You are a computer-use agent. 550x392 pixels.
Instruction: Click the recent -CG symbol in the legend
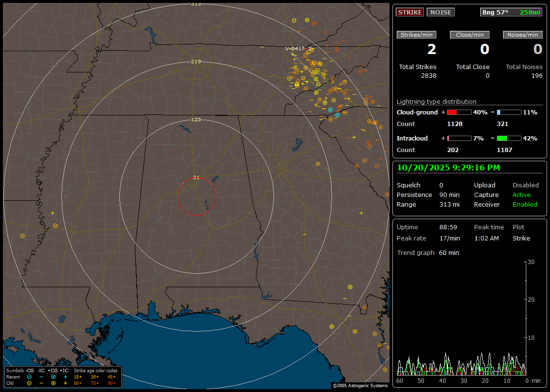tap(29, 377)
